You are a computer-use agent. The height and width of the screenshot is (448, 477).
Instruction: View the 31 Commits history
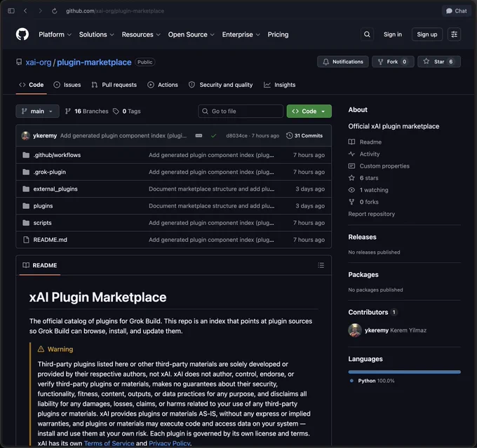click(x=304, y=135)
